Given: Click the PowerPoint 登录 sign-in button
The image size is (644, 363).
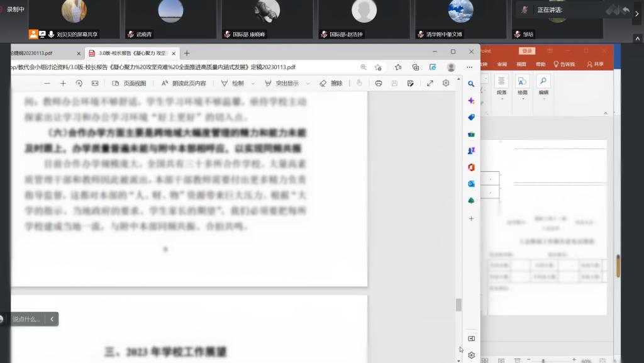Looking at the screenshot, I should pos(527,51).
